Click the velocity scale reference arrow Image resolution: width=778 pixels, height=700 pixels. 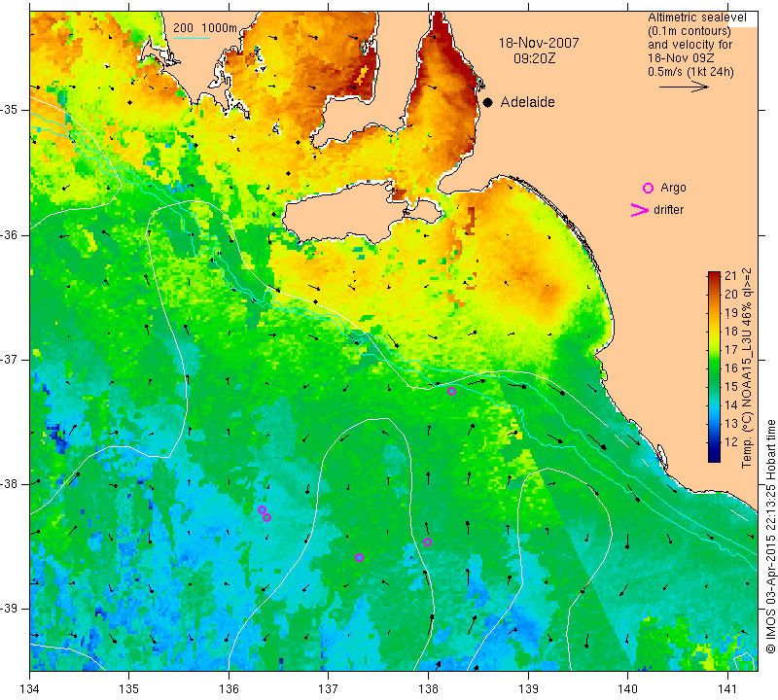tap(684, 87)
